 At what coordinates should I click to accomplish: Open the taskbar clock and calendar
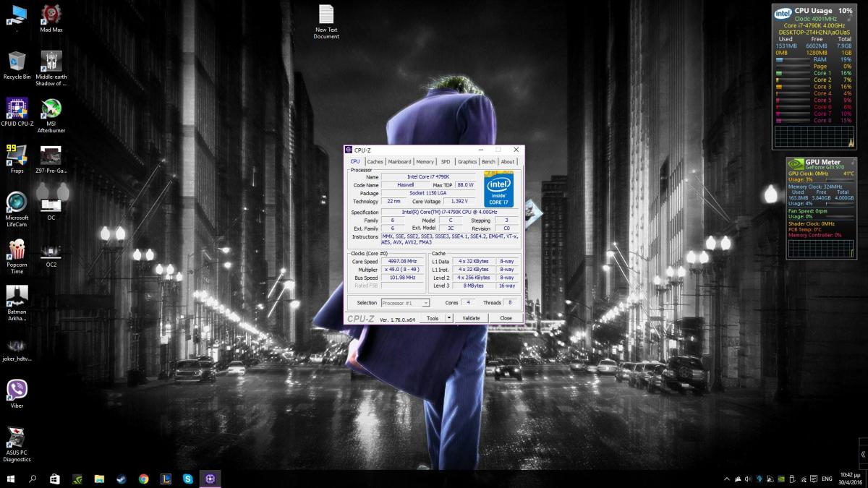coord(851,479)
